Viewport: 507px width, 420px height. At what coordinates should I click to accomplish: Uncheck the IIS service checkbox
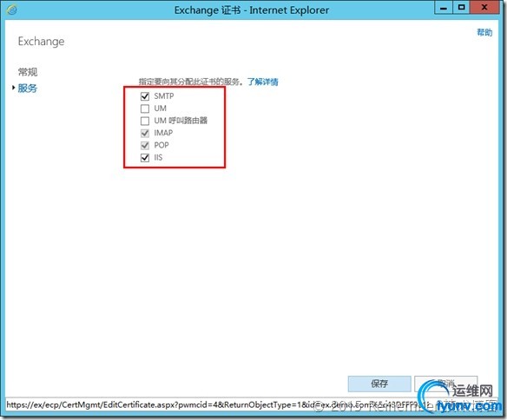[145, 158]
